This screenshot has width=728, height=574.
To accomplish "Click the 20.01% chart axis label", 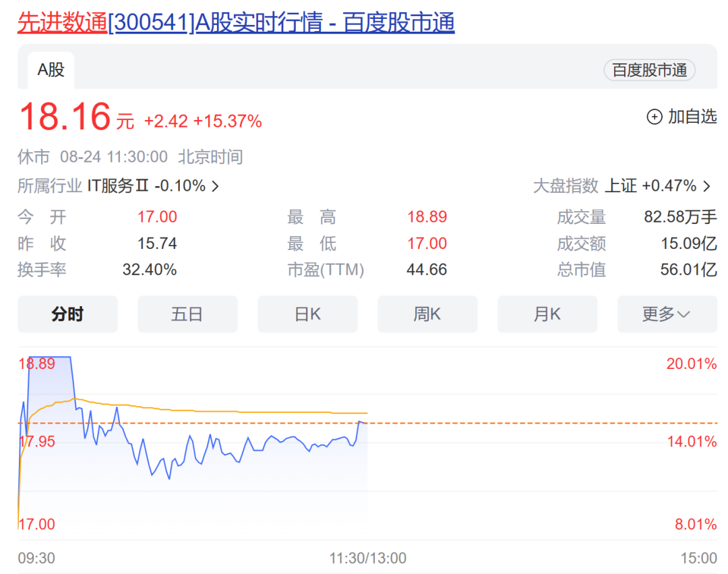I will (x=692, y=364).
